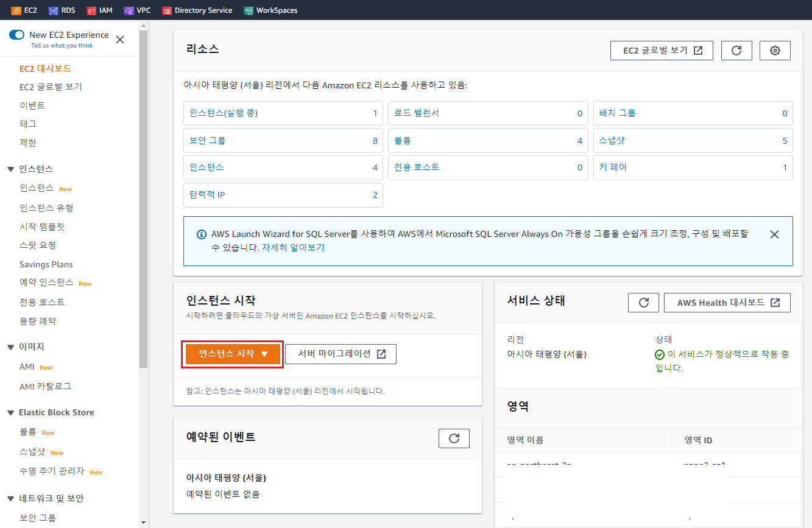Follow the 자세히 알아보기 link
The image size is (812, 528).
[x=293, y=247]
